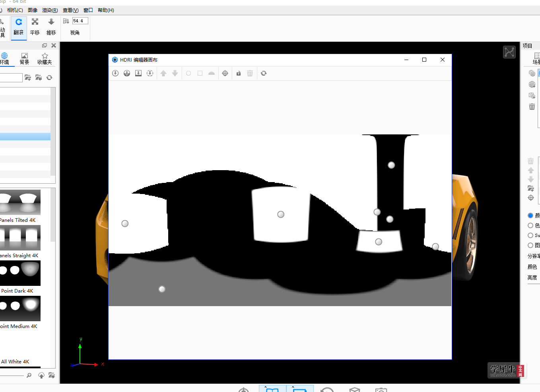Delete pin with HDRI toolbar trash icon

250,73
